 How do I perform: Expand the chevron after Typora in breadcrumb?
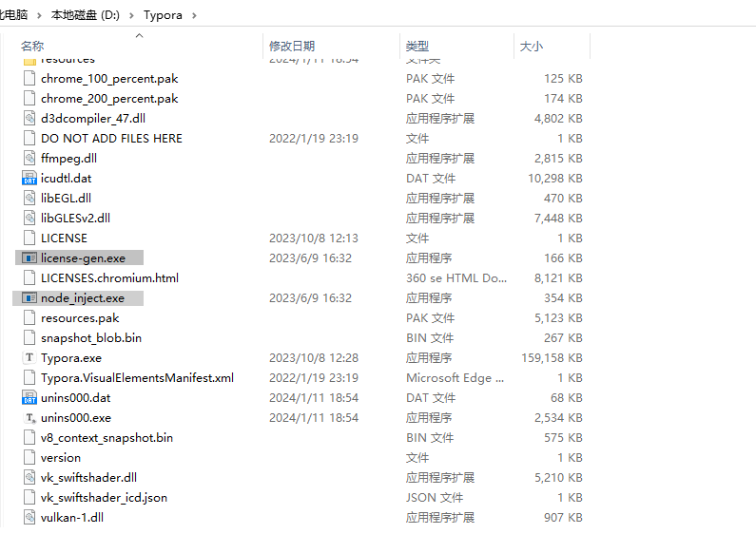pos(194,15)
